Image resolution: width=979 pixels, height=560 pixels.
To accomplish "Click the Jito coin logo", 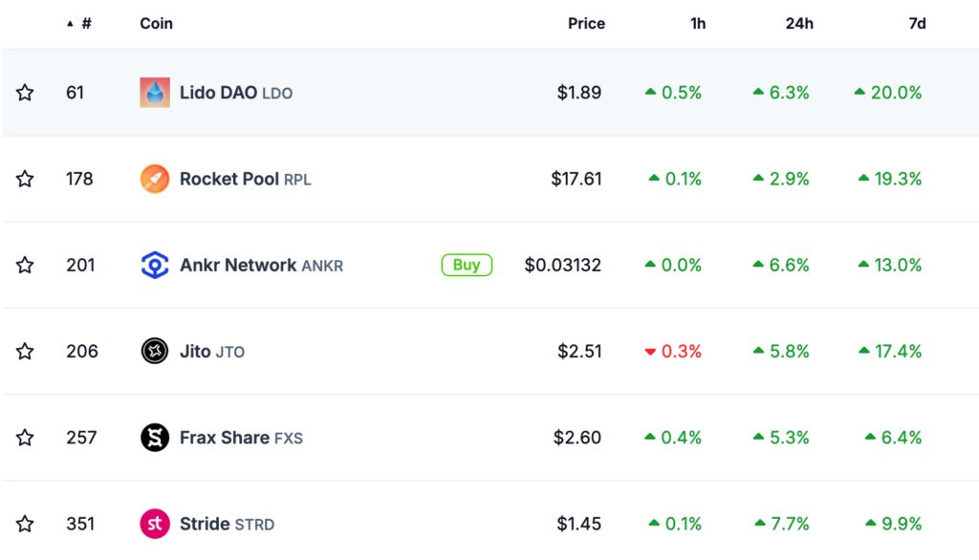I will pyautogui.click(x=155, y=351).
